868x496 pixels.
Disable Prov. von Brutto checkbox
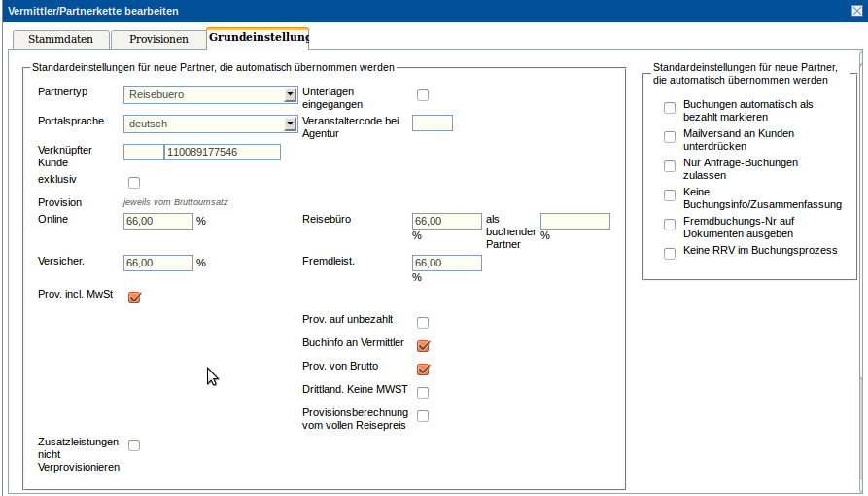coord(423,370)
